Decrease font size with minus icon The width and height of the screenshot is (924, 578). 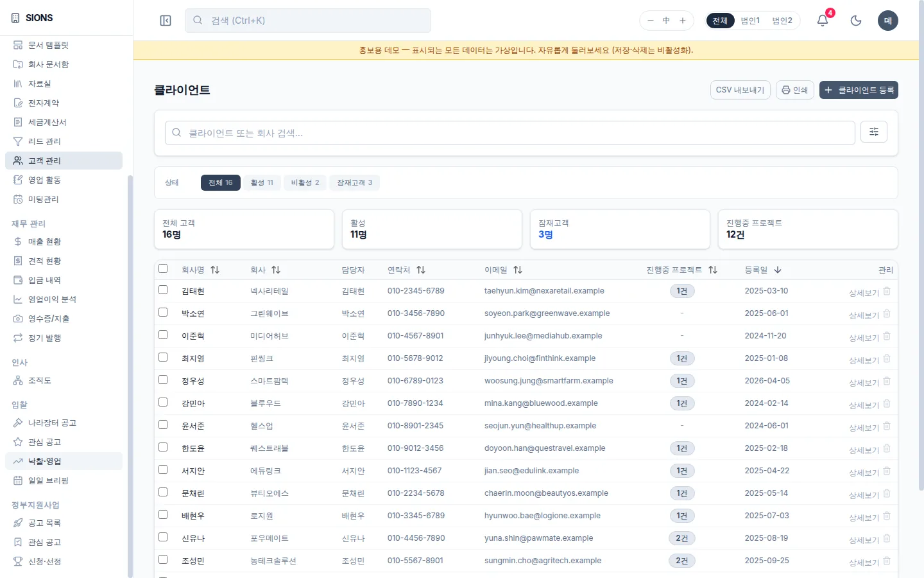click(x=650, y=21)
